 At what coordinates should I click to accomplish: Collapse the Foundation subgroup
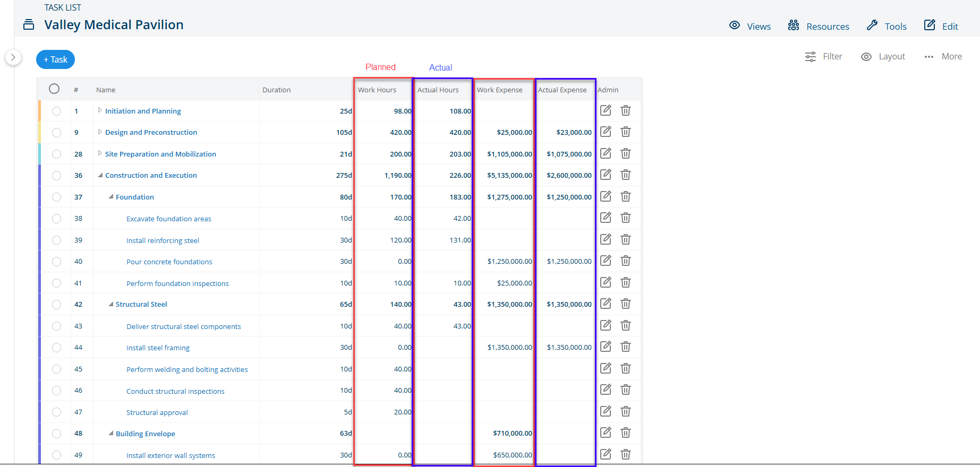[111, 196]
